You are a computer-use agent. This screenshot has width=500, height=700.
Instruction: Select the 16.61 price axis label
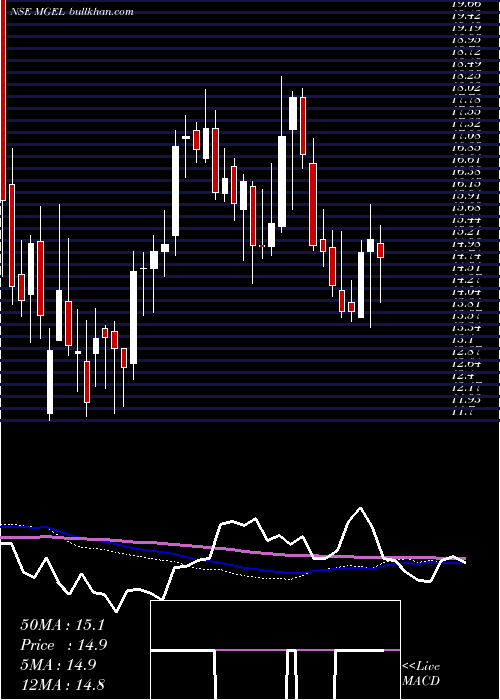pos(466,160)
